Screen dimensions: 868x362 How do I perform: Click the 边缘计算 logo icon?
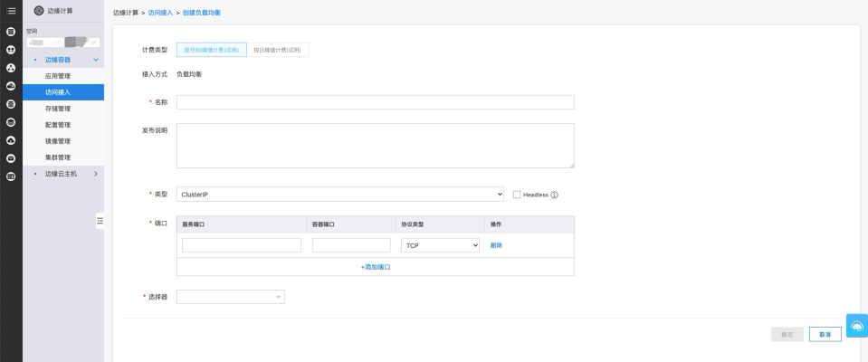(x=38, y=10)
